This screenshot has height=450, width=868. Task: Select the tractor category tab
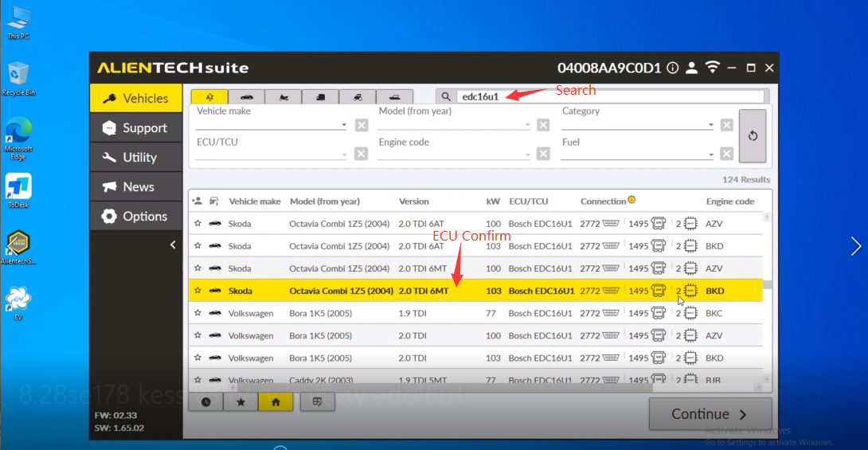(358, 97)
